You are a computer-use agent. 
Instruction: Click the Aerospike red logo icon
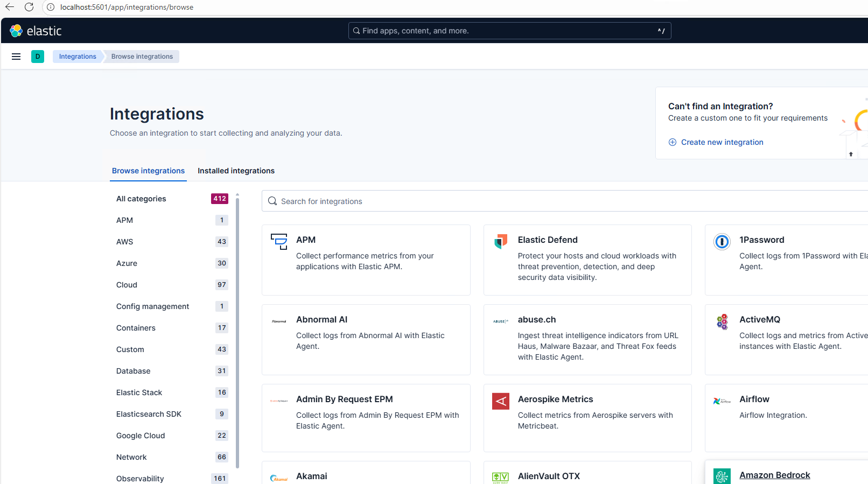[501, 401]
